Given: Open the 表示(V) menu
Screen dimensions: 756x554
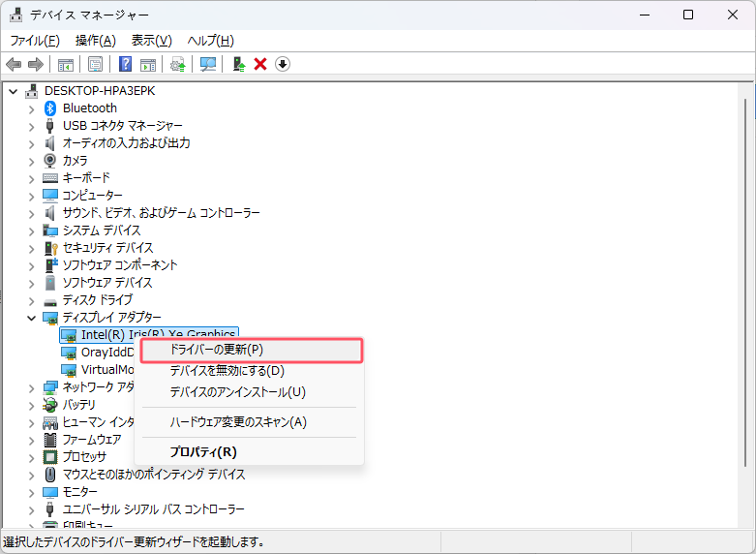Looking at the screenshot, I should coord(151,41).
